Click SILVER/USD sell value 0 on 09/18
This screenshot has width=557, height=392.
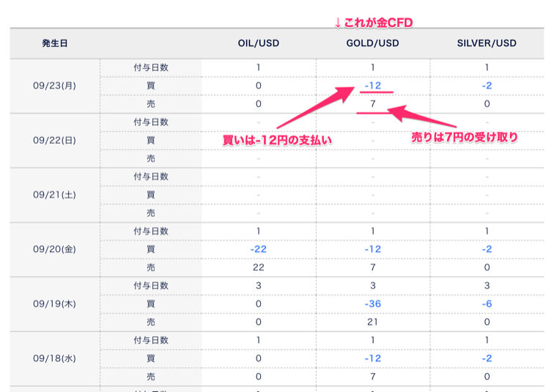click(x=487, y=377)
